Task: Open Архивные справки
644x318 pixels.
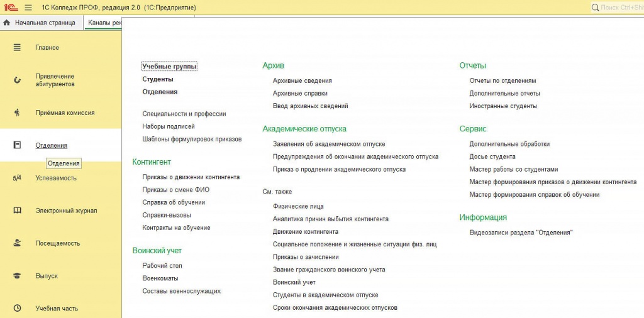Action: pos(300,94)
